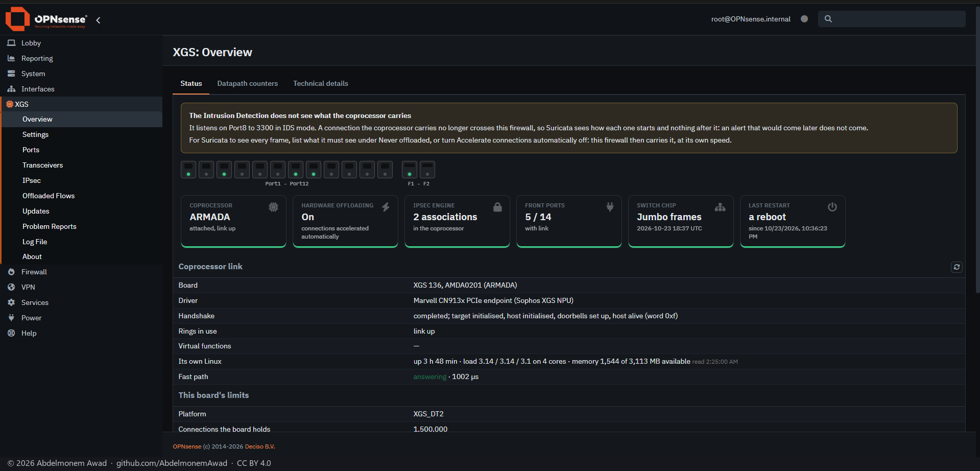Switch to the Status tab
The width and height of the screenshot is (980, 471).
(x=191, y=83)
